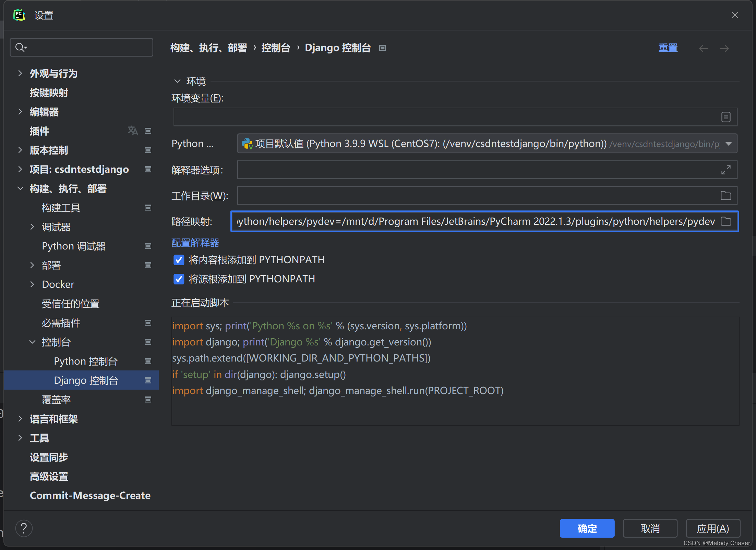
Task: Select 覆盖率 settings page
Action: (x=56, y=400)
